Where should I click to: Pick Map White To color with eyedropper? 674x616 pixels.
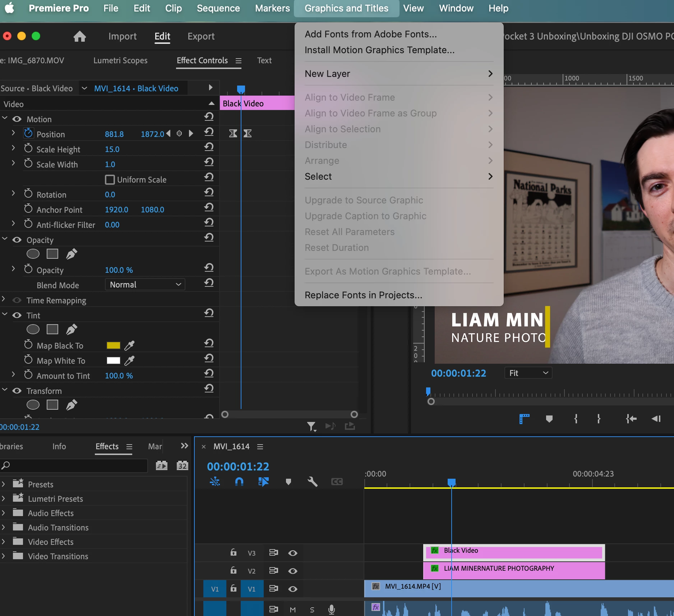[129, 360]
